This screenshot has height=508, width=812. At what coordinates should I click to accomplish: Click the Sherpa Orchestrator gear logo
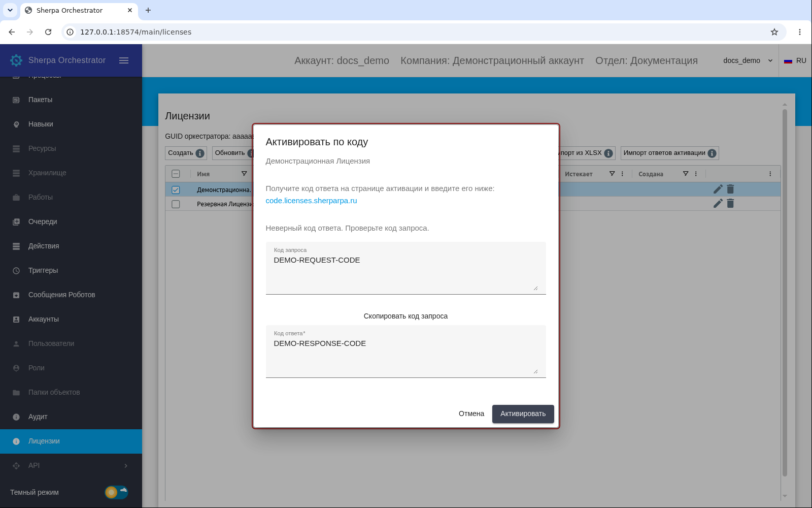16,60
